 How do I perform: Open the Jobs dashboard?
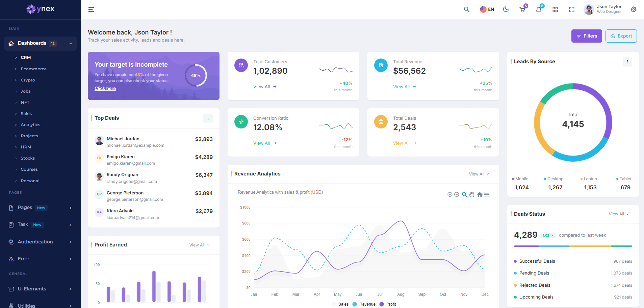(25, 91)
